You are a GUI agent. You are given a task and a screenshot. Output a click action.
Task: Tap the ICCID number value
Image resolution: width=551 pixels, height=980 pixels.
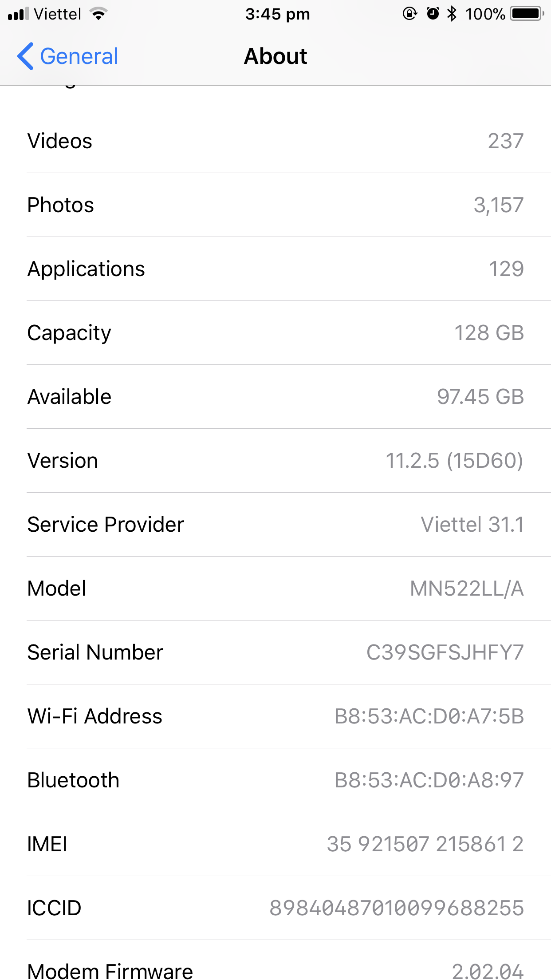[x=397, y=908]
